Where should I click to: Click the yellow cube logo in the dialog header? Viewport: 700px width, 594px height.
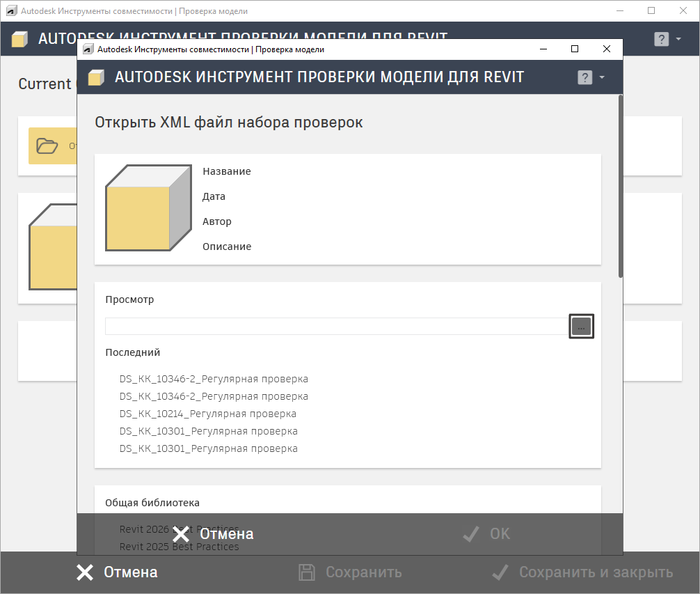[96, 77]
